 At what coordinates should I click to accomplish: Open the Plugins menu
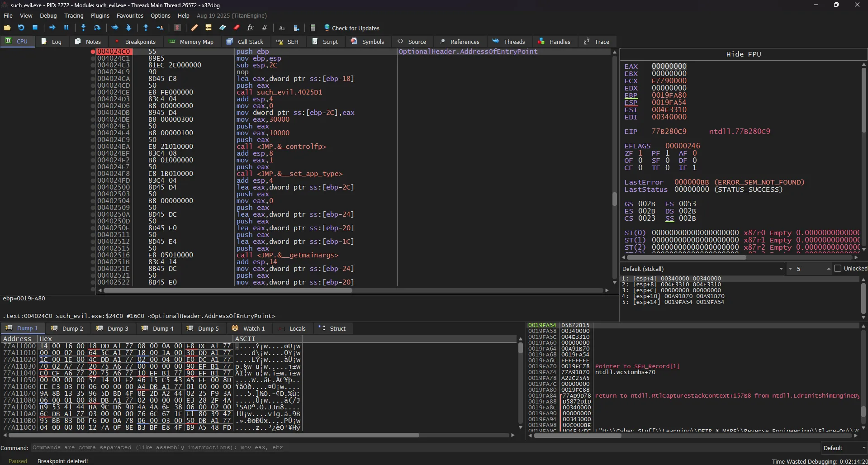point(100,15)
